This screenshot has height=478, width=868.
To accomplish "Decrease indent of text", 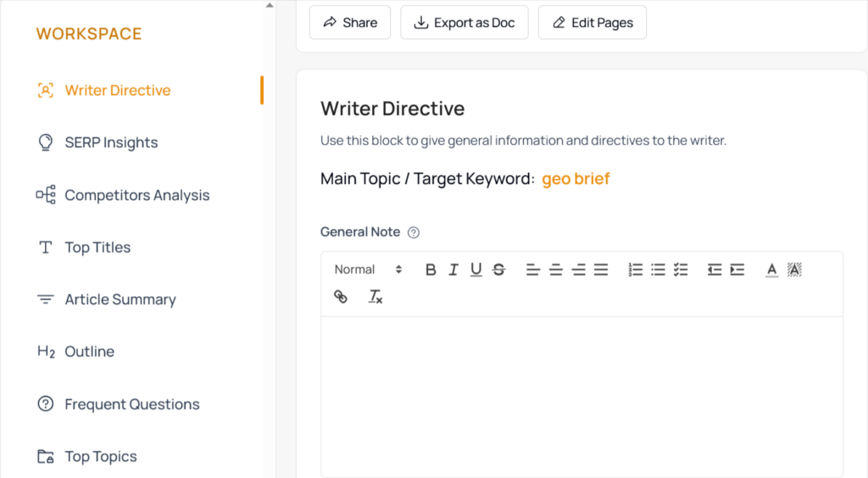I will pyautogui.click(x=715, y=270).
